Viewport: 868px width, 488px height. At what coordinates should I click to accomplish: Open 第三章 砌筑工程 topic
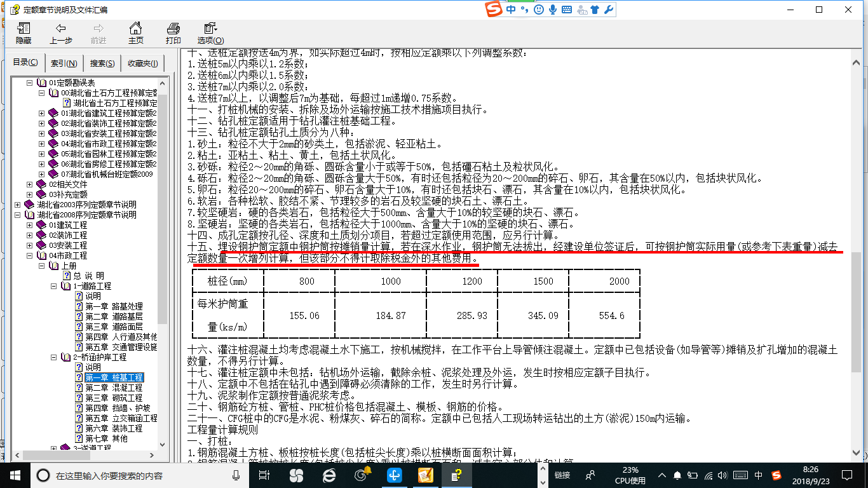[x=114, y=398]
